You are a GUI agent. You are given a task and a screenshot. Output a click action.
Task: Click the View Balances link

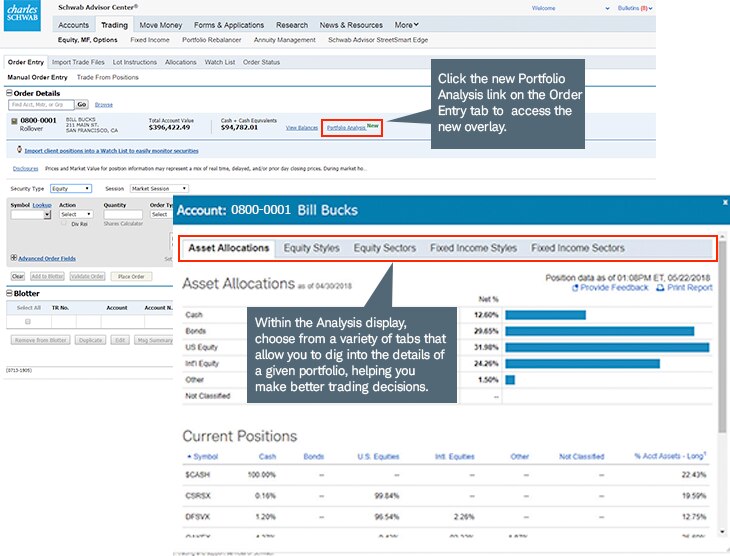302,128
